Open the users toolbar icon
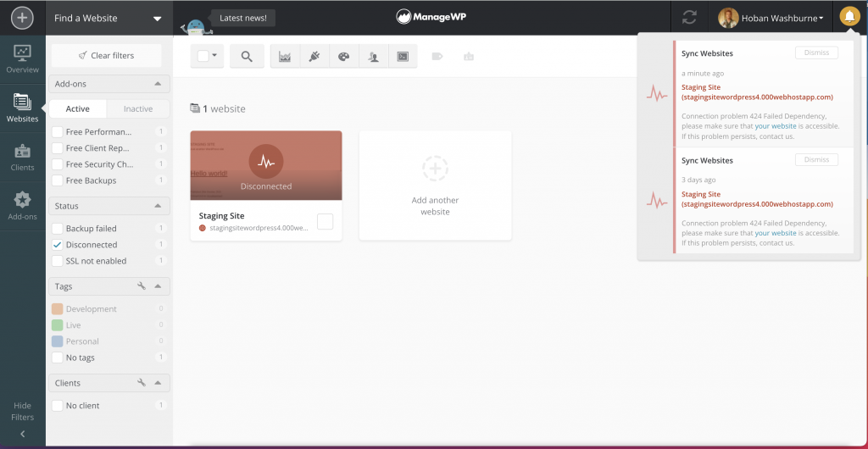 pyautogui.click(x=374, y=57)
